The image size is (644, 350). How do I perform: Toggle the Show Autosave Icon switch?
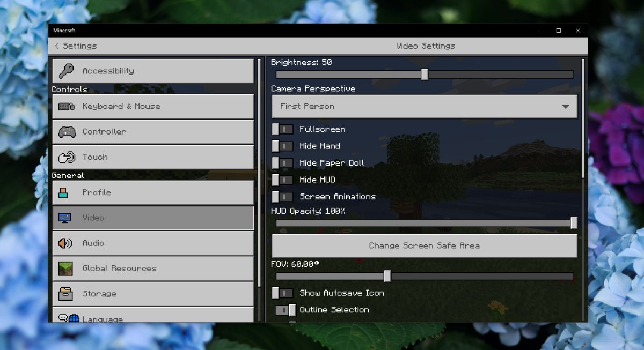tap(282, 293)
